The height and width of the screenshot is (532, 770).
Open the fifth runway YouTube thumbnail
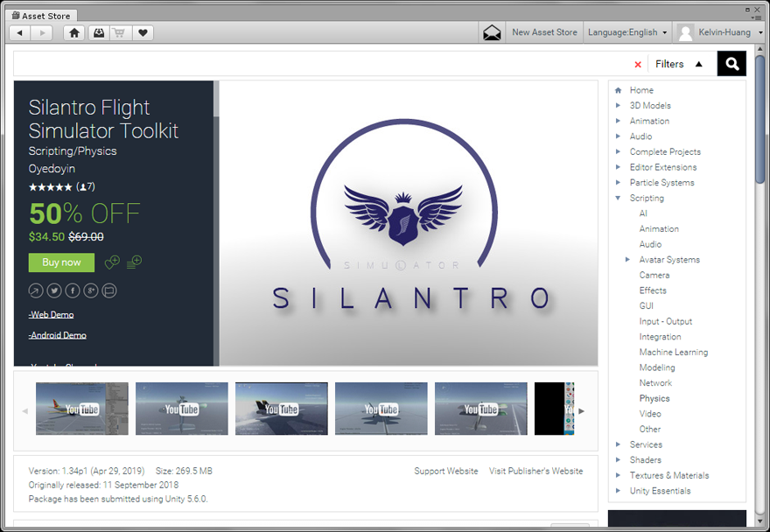480,409
